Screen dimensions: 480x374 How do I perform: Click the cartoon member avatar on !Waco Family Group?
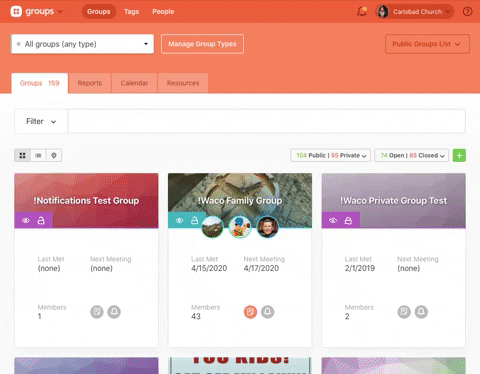coord(240,227)
